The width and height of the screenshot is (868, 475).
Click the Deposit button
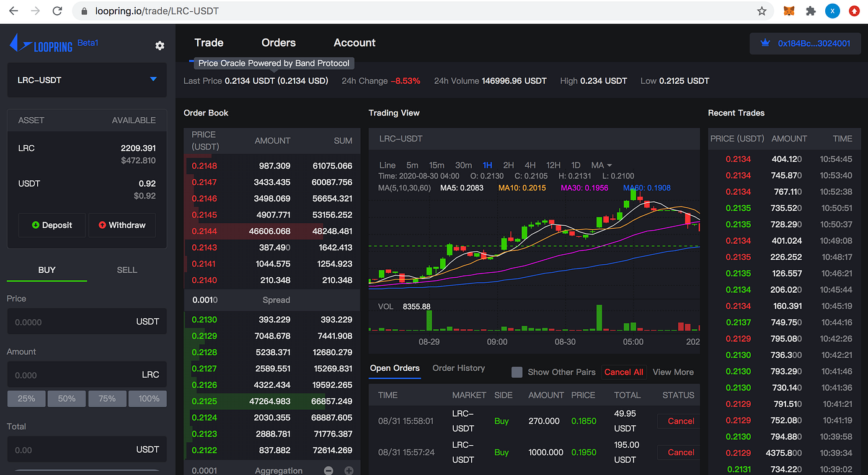(52, 225)
